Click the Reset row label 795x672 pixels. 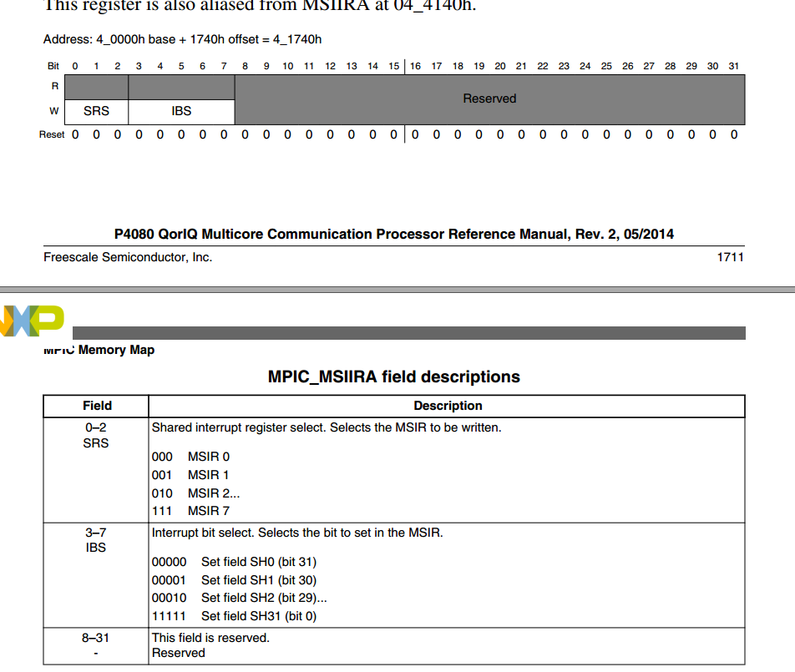click(52, 134)
